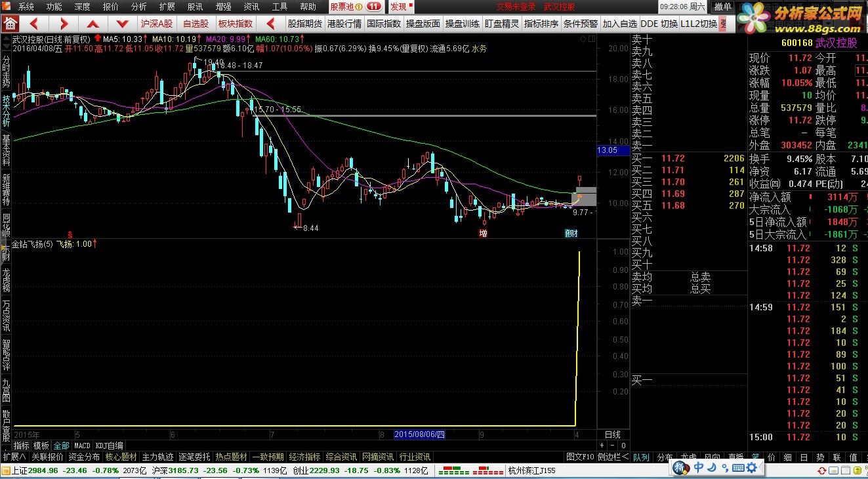Collapse the side panel via 侧边栏

(x=613, y=457)
